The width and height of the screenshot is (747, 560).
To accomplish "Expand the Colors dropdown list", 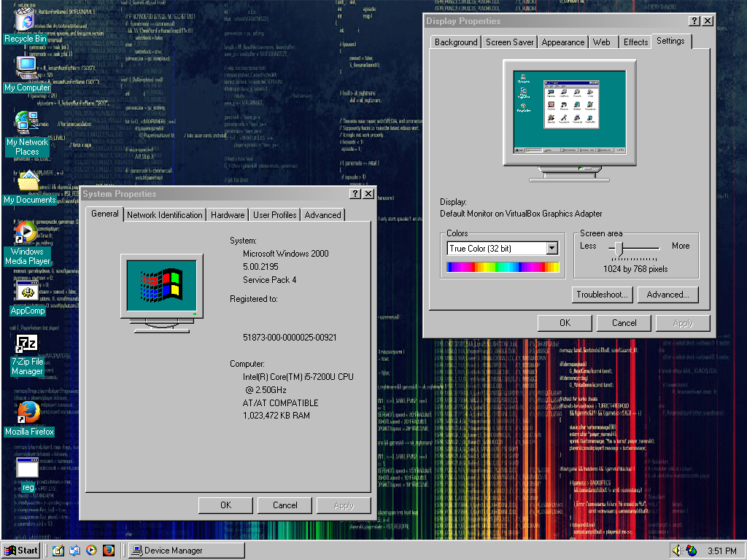I will tap(552, 249).
